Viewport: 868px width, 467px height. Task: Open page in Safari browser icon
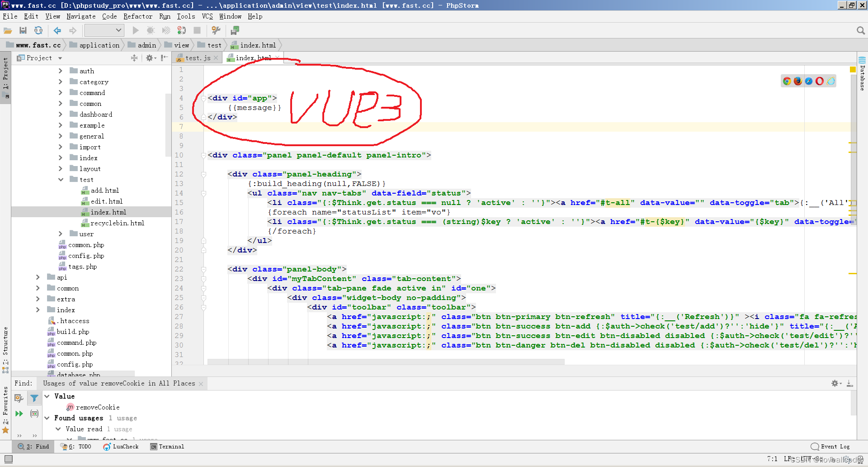click(x=809, y=81)
